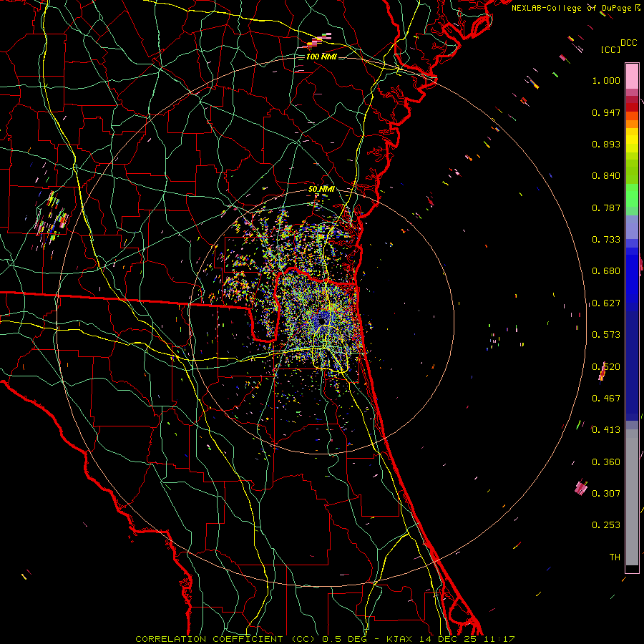
Task: Pick the pink swatch atop the color bar
Action: point(632,76)
